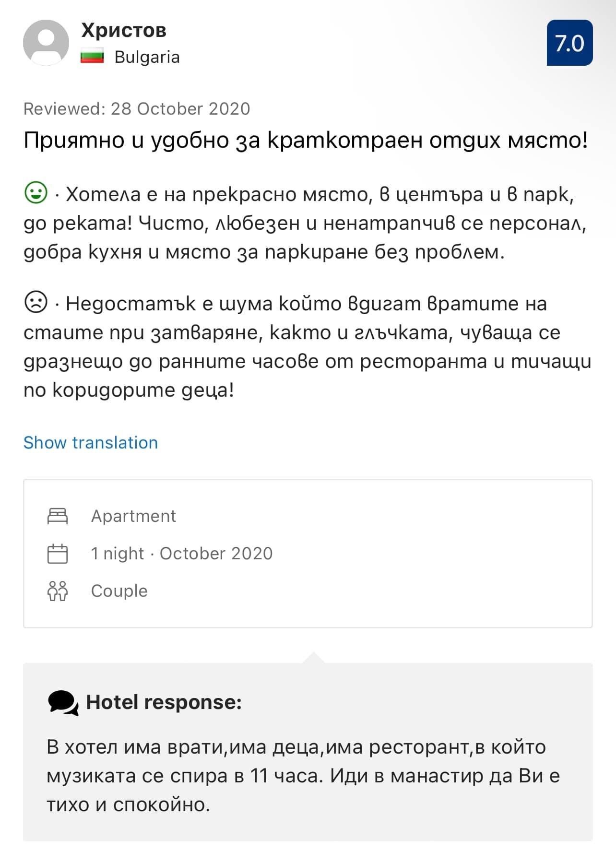Click the negative review comment paragraph
This screenshot has width=616, height=863.
[307, 347]
